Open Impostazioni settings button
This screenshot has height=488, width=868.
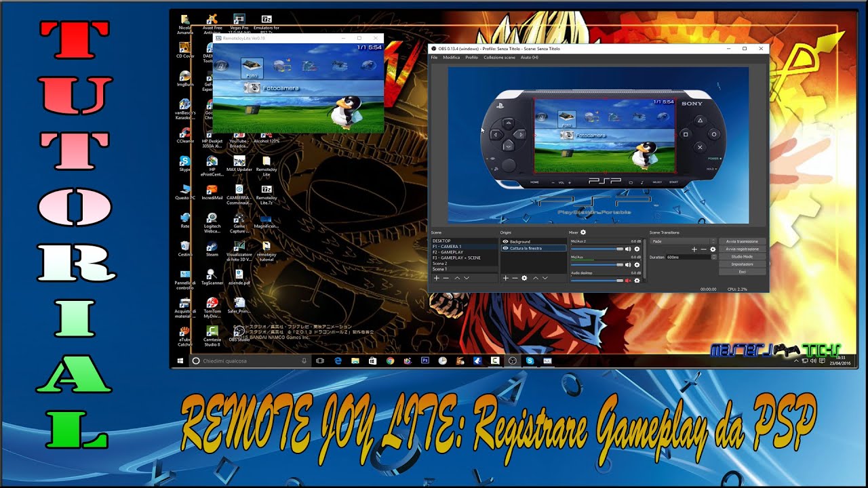743,264
